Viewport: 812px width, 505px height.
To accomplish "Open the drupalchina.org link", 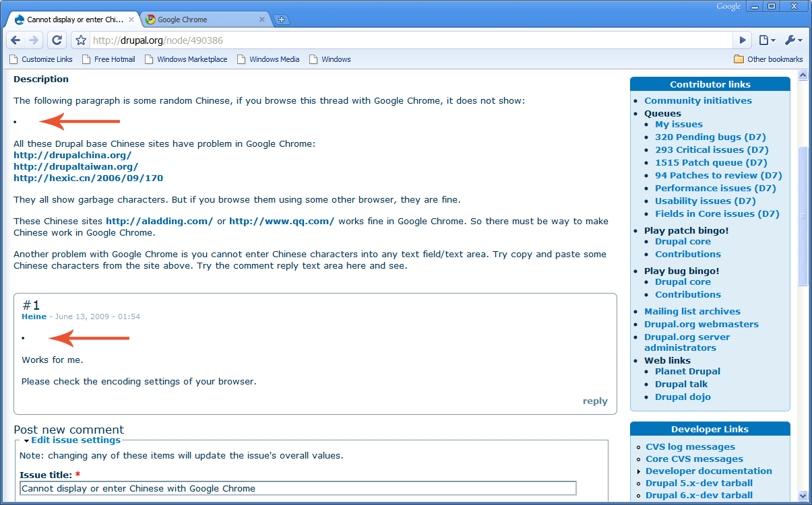I will coord(72,155).
